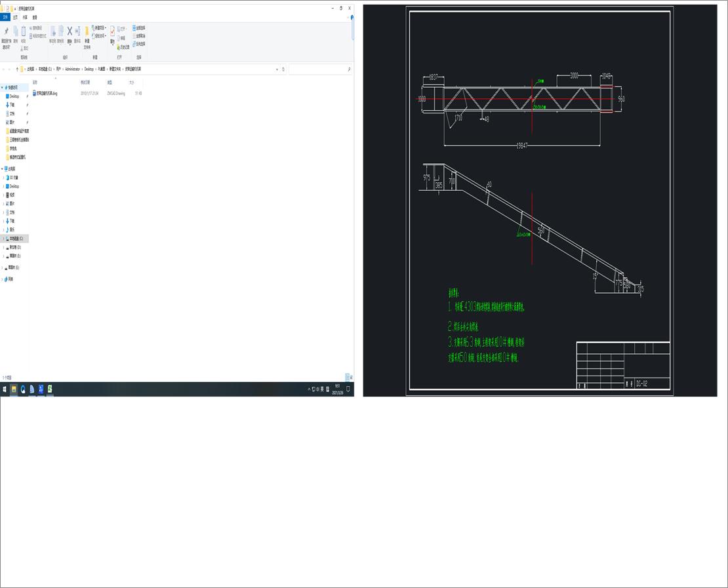Viewport: 728px width, 588px height.
Task: Switch to the Home ribbon tab
Action: tap(15, 17)
